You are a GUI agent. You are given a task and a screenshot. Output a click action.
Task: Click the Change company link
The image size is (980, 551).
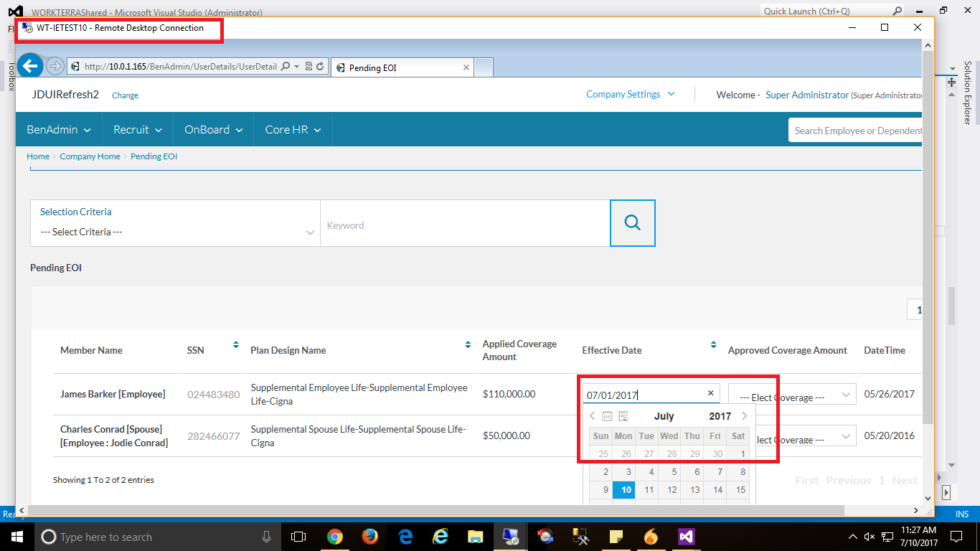click(x=125, y=95)
